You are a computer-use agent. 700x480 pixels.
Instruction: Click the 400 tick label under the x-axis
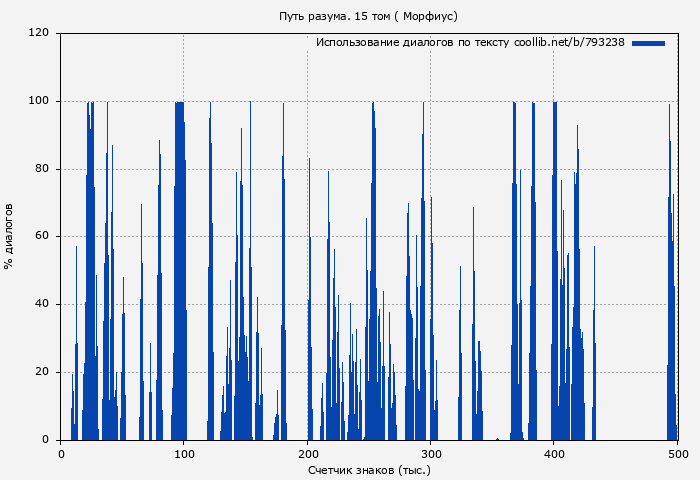(554, 454)
